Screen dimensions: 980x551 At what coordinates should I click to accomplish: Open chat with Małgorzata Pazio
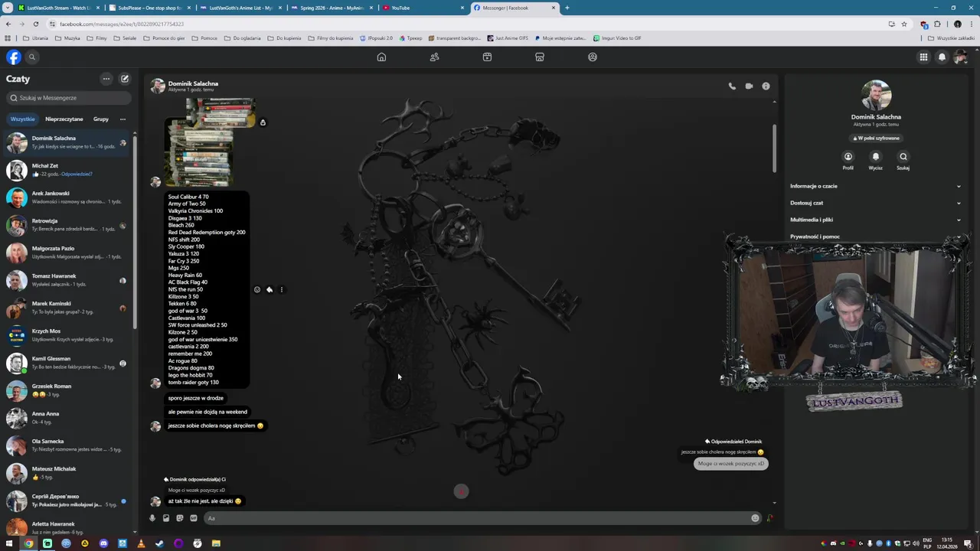click(67, 253)
